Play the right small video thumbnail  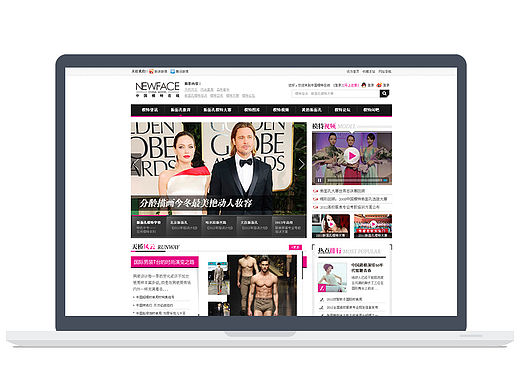point(373,226)
